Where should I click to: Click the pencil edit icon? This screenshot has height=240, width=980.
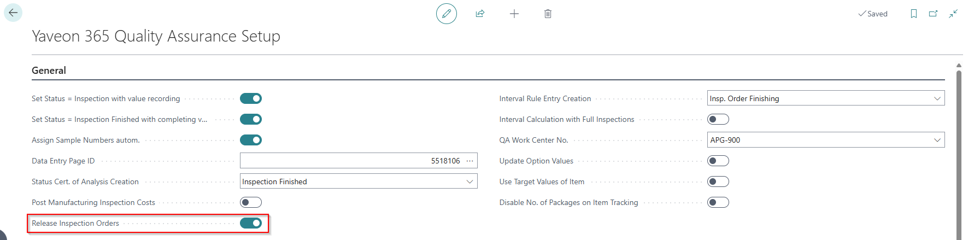click(x=447, y=14)
